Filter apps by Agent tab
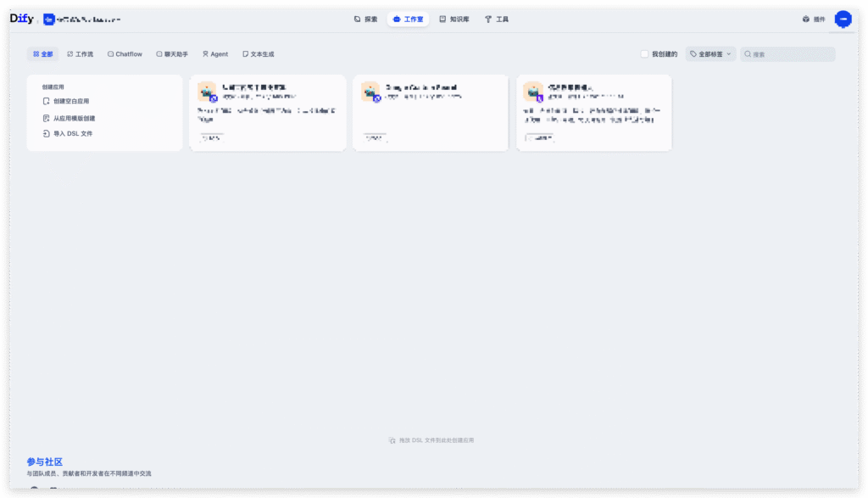Screen dimensions: 868x498 (215, 54)
